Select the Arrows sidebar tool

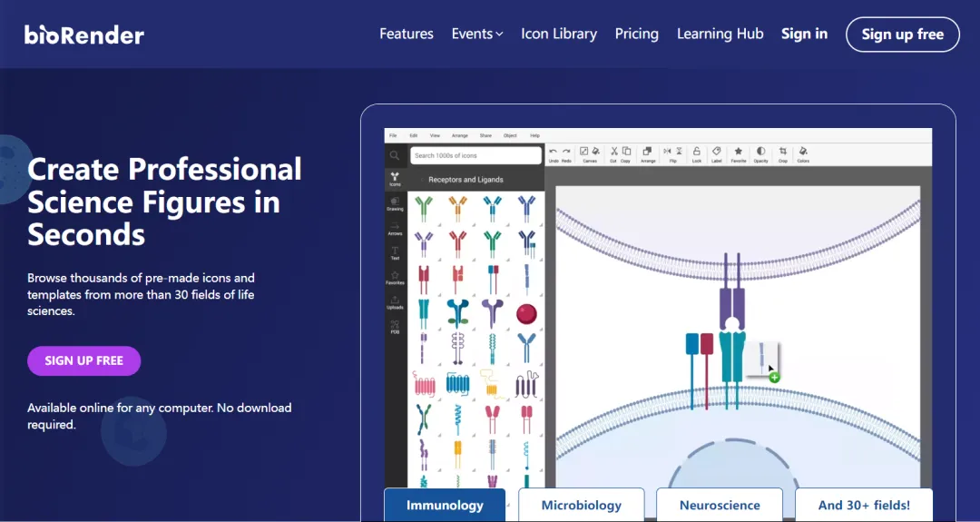click(x=395, y=230)
